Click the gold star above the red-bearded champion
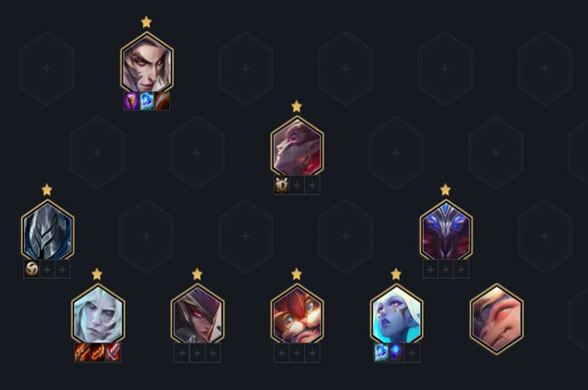The height and width of the screenshot is (390, 588). (297, 273)
